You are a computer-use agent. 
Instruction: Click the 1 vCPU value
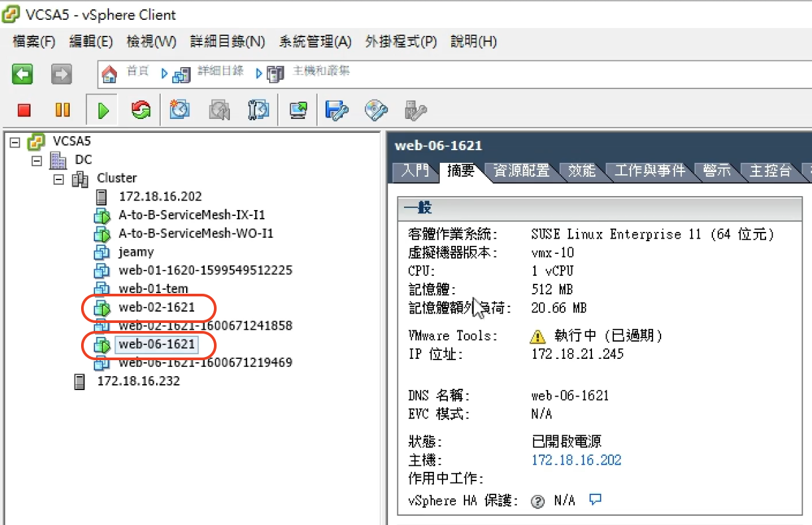coord(553,271)
